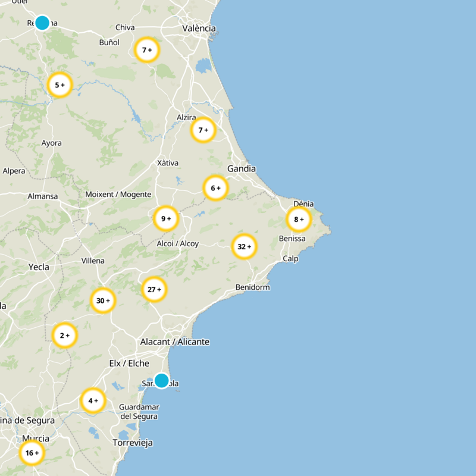
Task: Click the Alacant / Alicante label
Action: 175,342
